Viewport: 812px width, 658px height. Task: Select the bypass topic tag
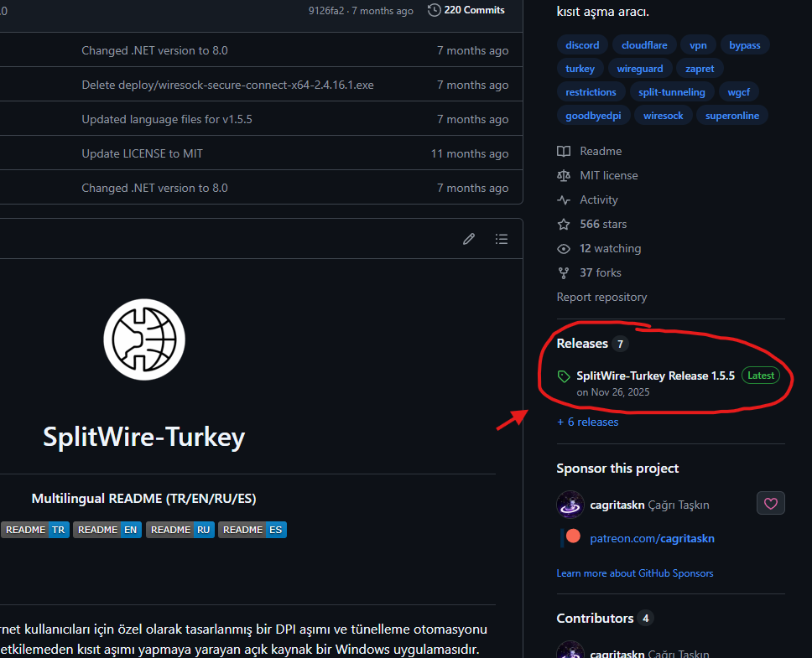[x=745, y=45]
